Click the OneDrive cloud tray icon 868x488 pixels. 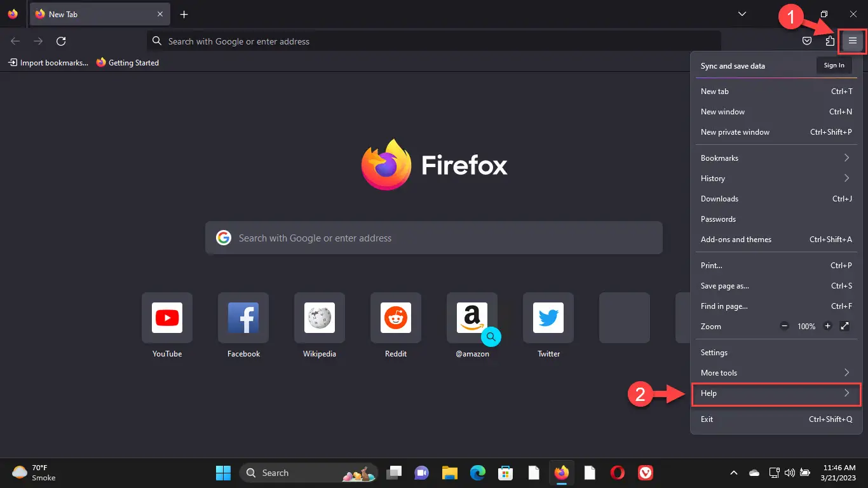(754, 473)
